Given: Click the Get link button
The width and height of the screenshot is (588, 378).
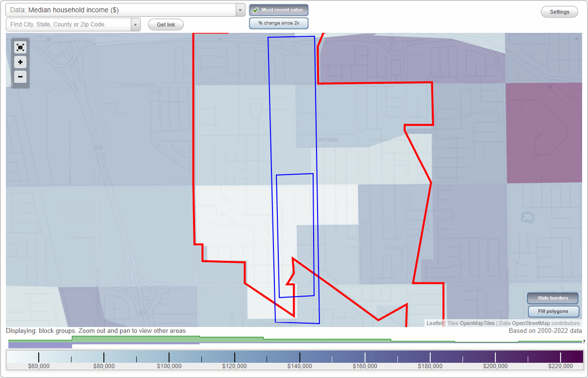Looking at the screenshot, I should coord(166,25).
